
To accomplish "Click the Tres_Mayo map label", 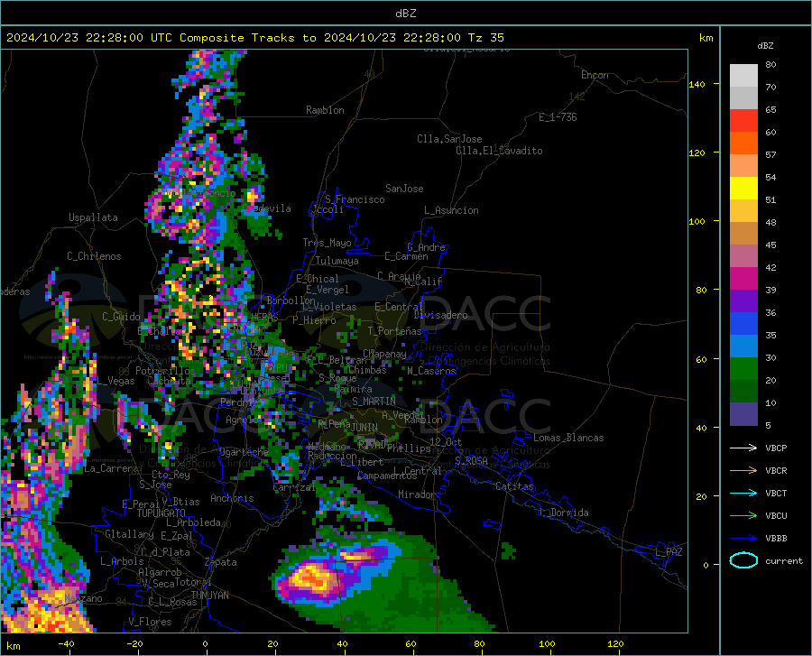I will pos(327,243).
